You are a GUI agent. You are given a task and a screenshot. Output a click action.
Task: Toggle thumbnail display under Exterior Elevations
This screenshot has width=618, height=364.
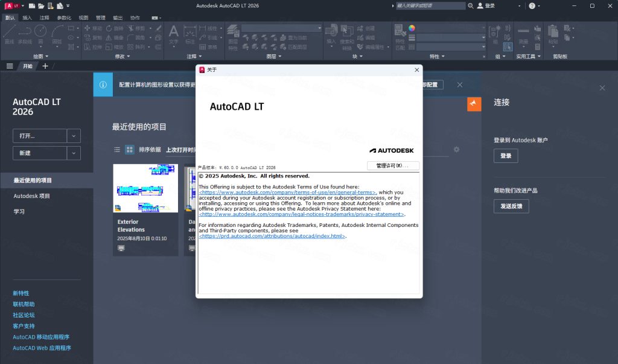(x=121, y=247)
